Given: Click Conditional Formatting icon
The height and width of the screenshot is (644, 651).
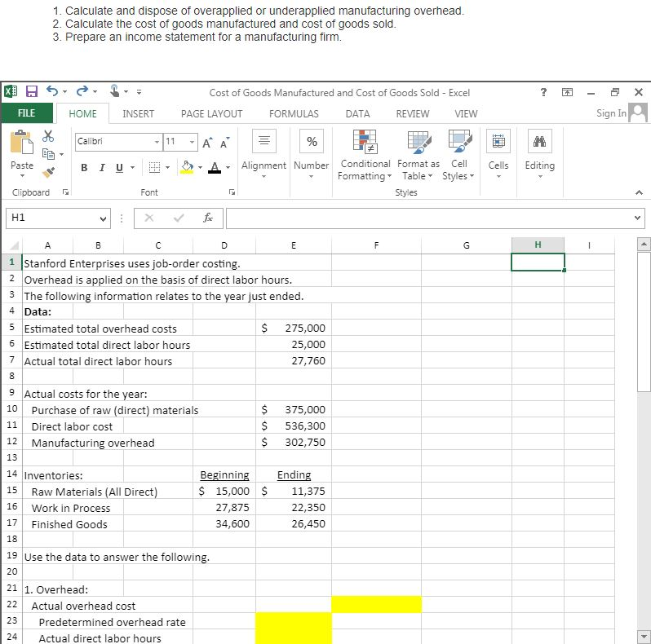Looking at the screenshot, I should [x=365, y=141].
